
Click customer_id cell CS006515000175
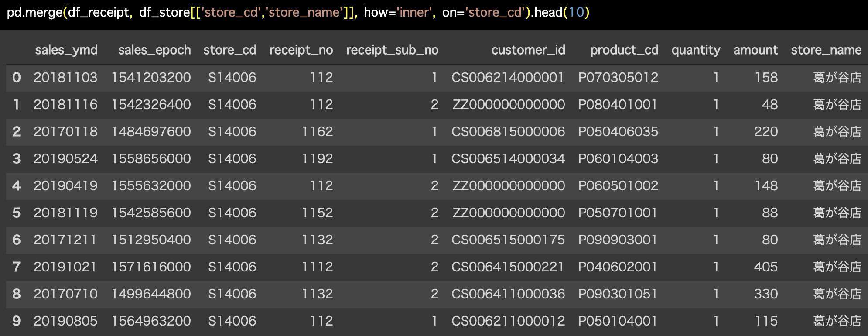click(508, 240)
